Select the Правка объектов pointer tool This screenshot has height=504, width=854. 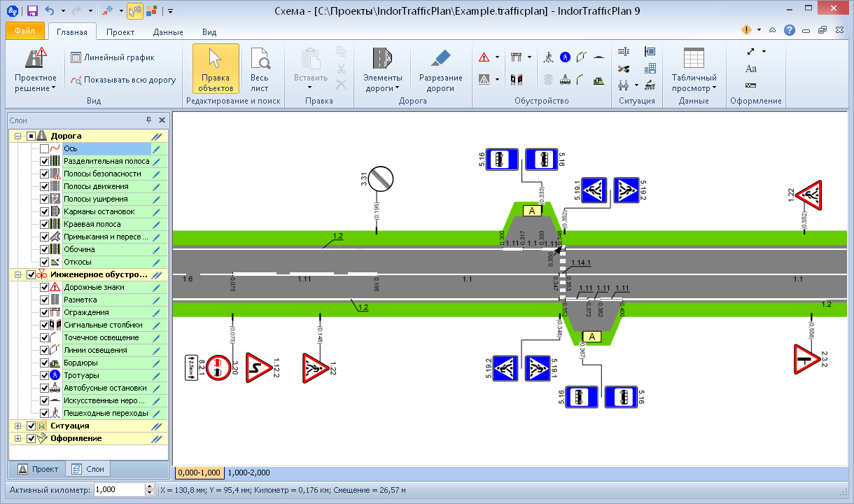(216, 69)
